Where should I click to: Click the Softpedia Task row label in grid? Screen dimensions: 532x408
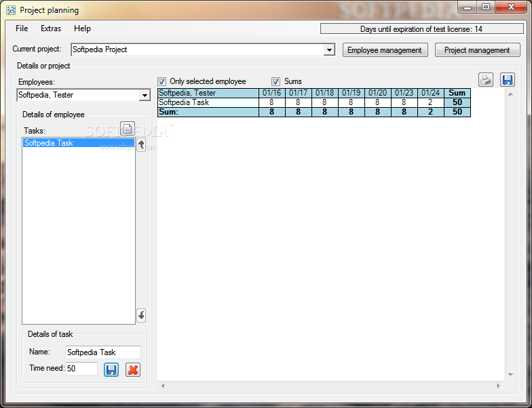208,102
